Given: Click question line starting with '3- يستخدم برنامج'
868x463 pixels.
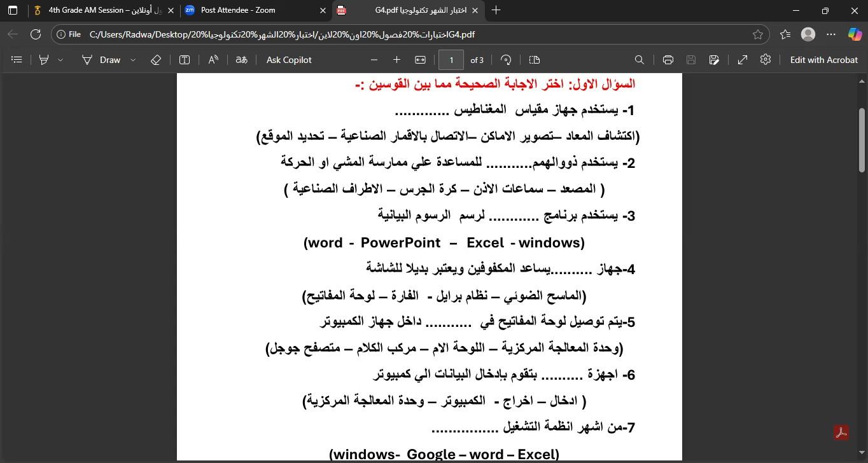Looking at the screenshot, I should [x=507, y=216].
